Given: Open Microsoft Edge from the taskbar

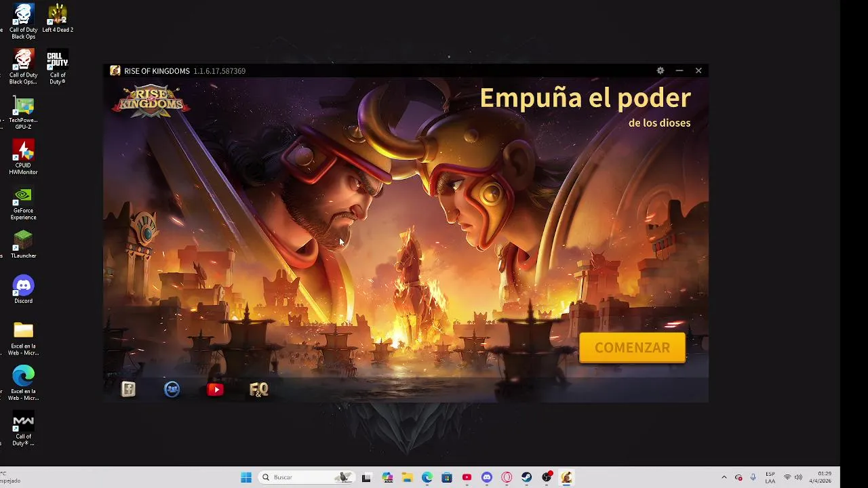Looking at the screenshot, I should pos(427,477).
